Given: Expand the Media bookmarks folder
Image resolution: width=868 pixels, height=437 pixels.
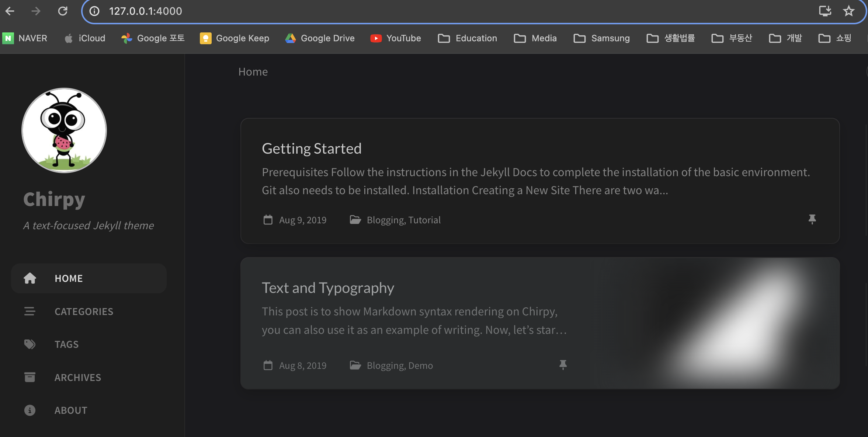Looking at the screenshot, I should [x=535, y=38].
